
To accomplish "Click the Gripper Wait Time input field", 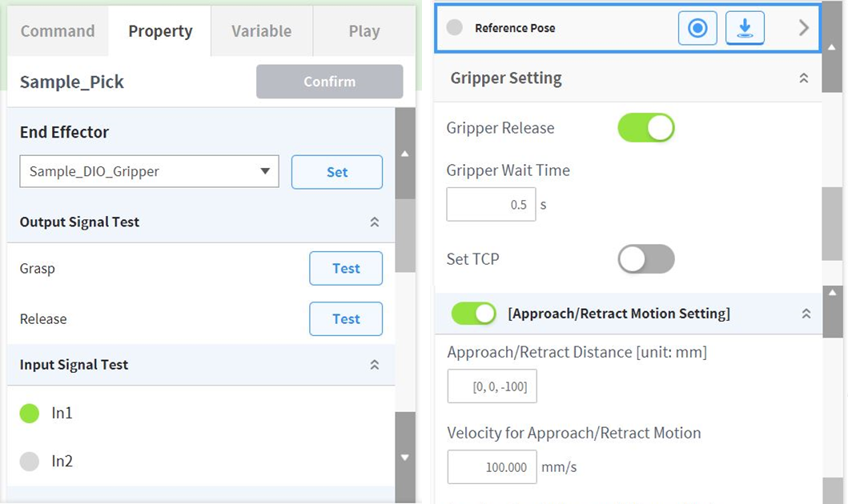I will pyautogui.click(x=491, y=205).
